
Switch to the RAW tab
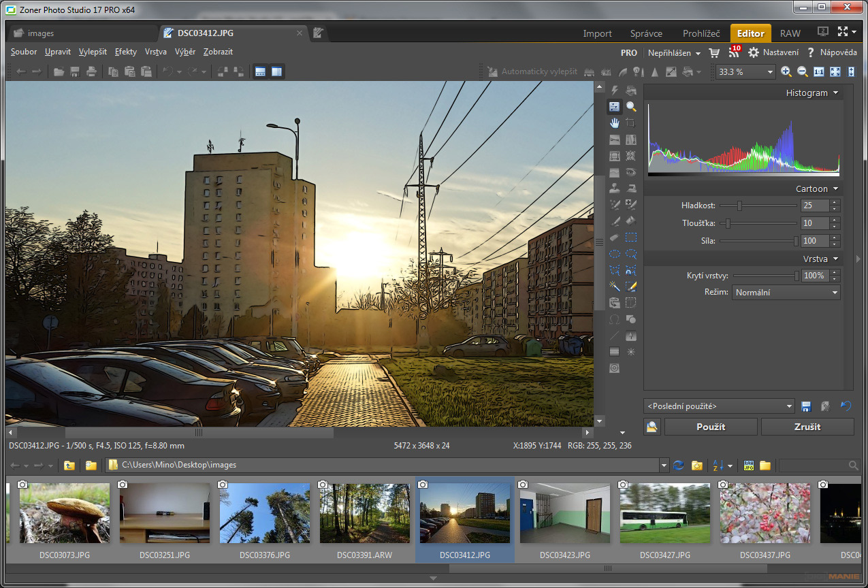pos(790,33)
